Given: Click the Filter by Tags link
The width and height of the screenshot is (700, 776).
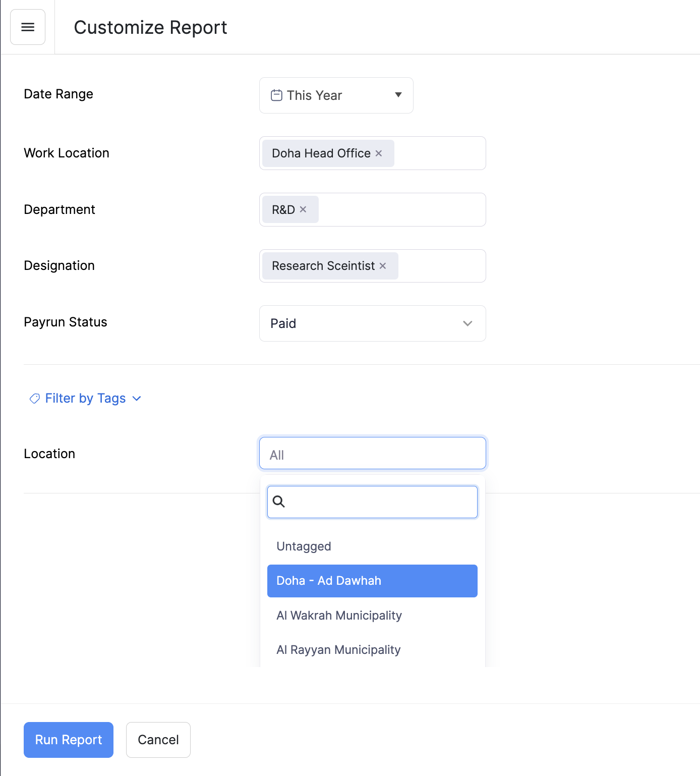Looking at the screenshot, I should tap(85, 398).
